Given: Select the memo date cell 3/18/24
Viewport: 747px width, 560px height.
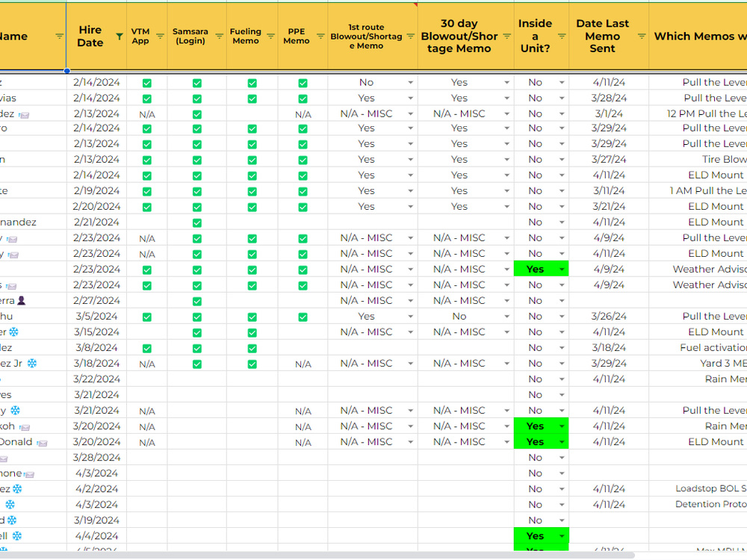Looking at the screenshot, I should pyautogui.click(x=609, y=348).
